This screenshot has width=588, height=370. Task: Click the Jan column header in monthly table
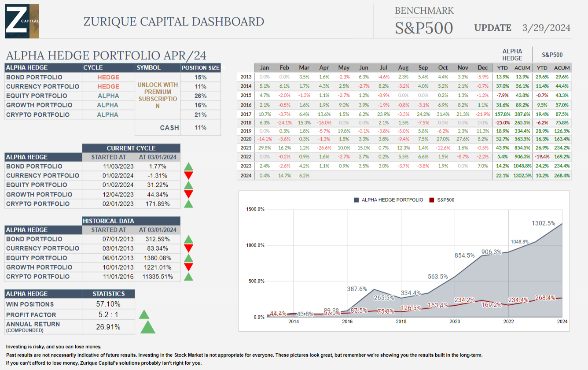(265, 68)
